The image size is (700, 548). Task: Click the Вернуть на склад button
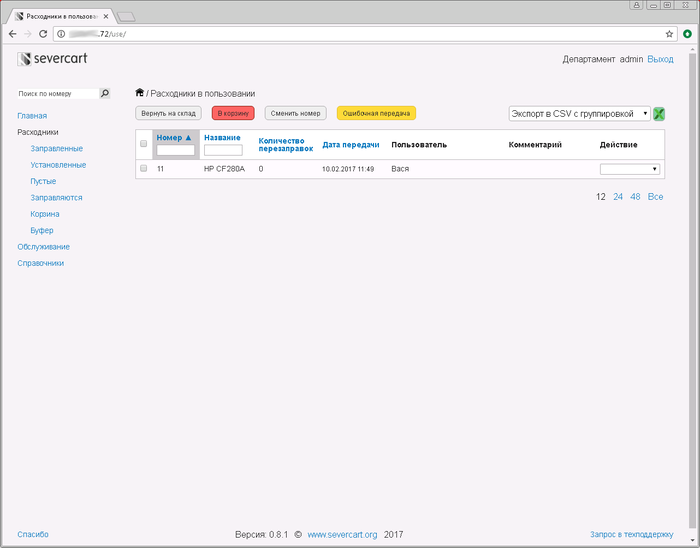coord(168,113)
